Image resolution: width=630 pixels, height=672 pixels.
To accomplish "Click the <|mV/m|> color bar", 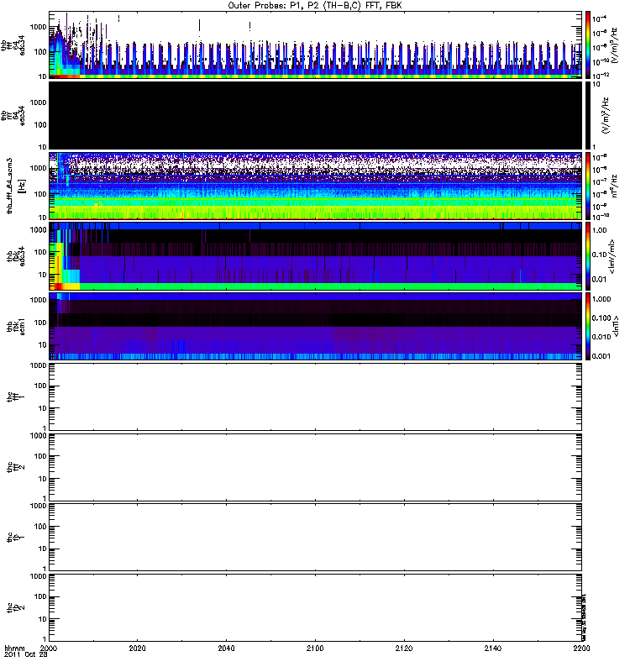I will pyautogui.click(x=589, y=255).
